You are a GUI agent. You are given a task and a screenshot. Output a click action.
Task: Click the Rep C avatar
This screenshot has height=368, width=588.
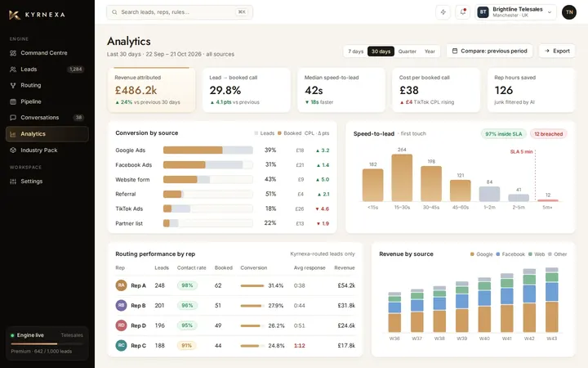click(x=121, y=345)
